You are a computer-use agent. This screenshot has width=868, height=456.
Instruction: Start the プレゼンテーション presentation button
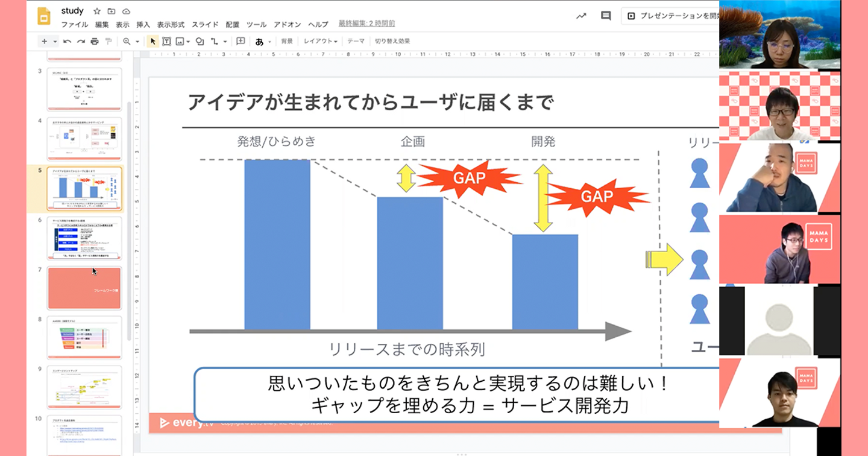click(670, 16)
